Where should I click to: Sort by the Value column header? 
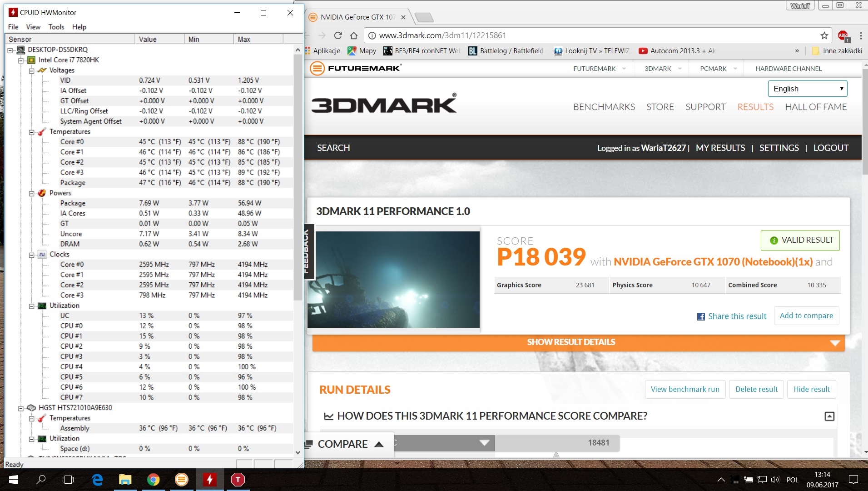point(159,39)
